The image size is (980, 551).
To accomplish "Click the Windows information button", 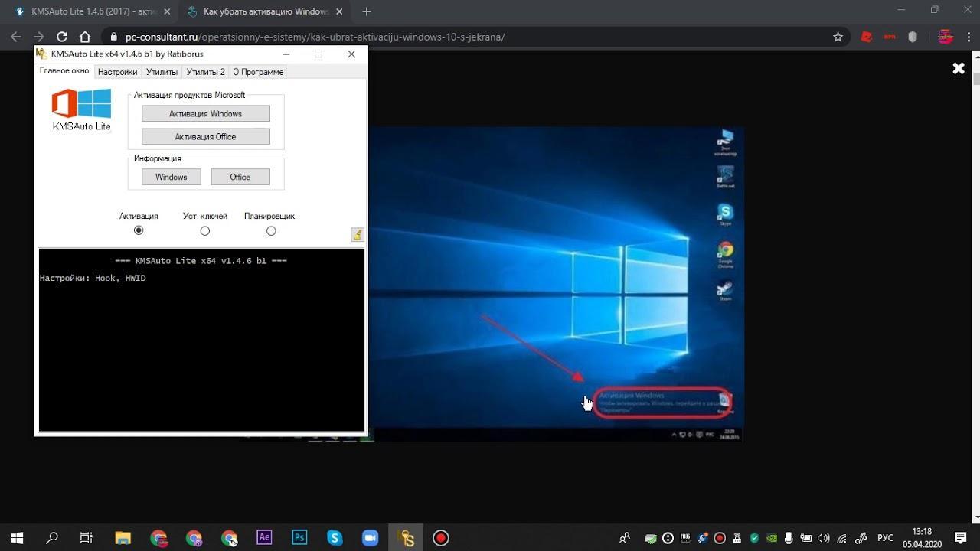I will coord(171,177).
